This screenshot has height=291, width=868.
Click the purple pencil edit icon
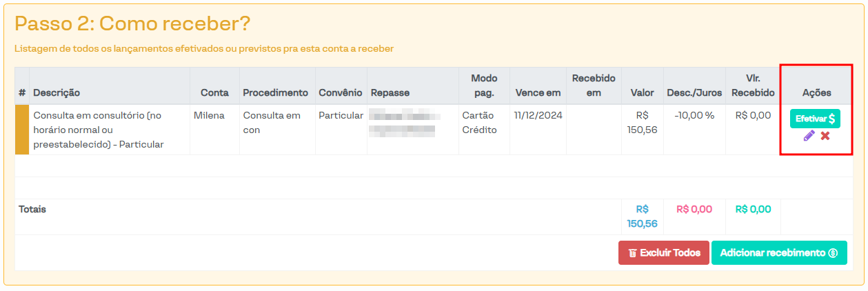[809, 136]
